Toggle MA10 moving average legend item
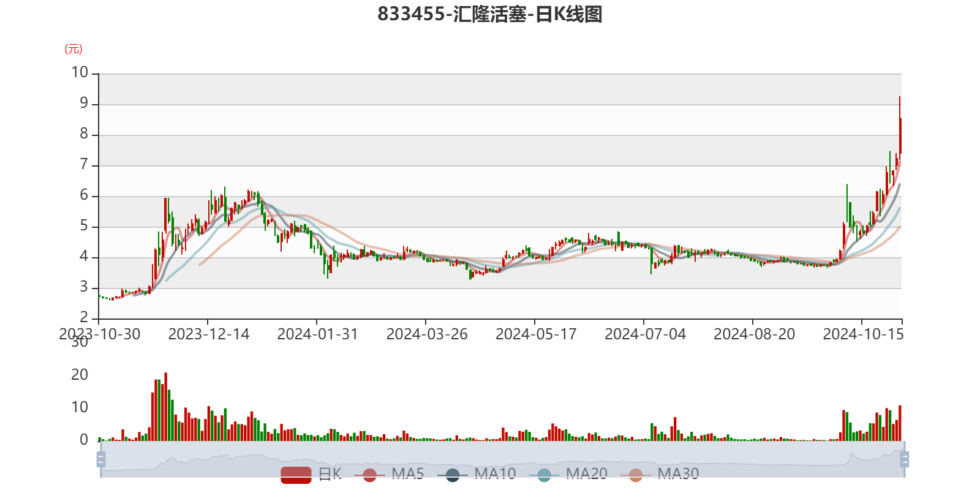The image size is (980, 490). (477, 474)
